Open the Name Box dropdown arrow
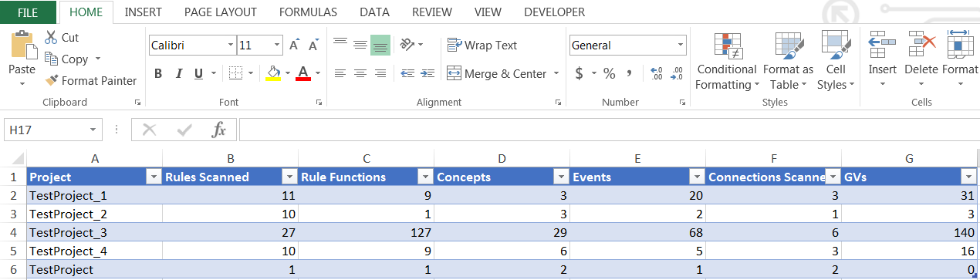 tap(93, 130)
